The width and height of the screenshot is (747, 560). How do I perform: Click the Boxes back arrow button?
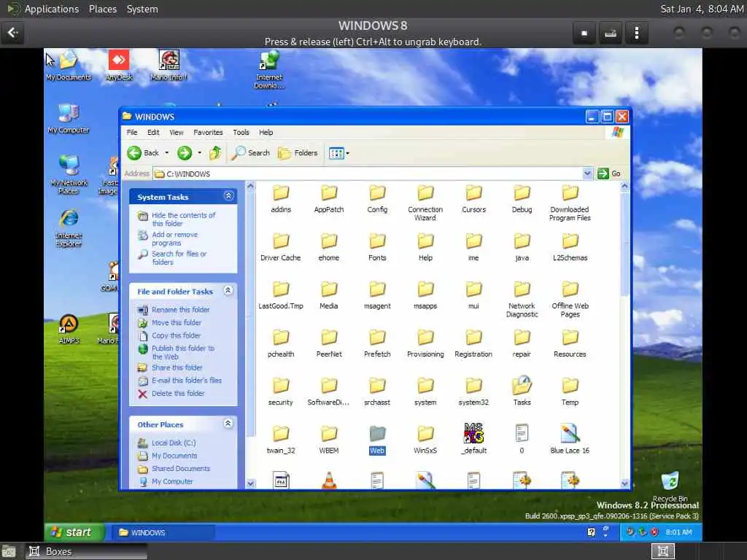(12, 33)
